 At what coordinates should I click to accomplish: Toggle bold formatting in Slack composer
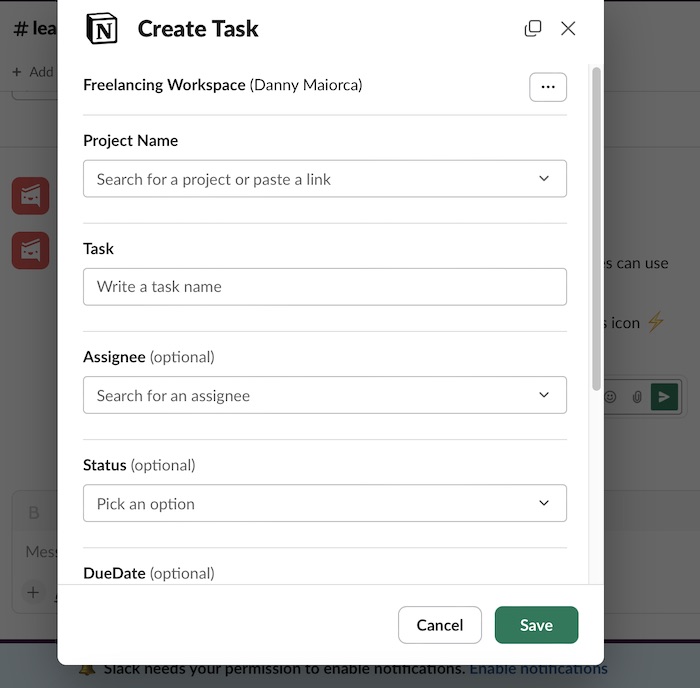coord(33,513)
